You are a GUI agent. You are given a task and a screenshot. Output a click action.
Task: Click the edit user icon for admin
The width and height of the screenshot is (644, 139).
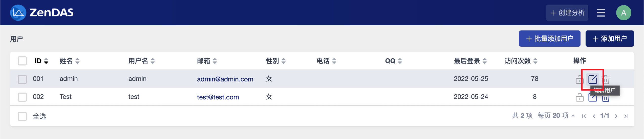click(592, 79)
